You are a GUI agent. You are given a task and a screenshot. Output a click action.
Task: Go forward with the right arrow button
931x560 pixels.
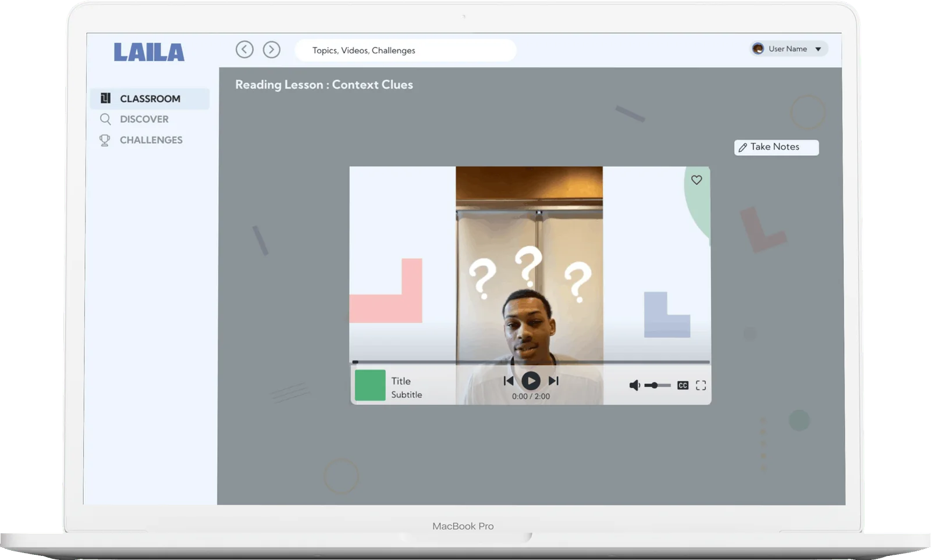[x=271, y=49]
